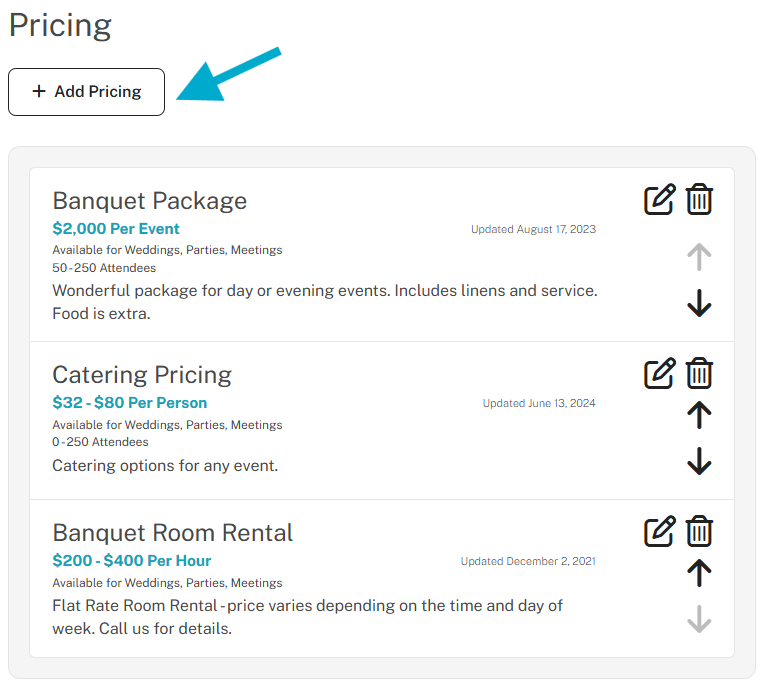Viewport: 767px width, 692px height.
Task: Delete the Banquet Package pricing
Action: click(700, 200)
